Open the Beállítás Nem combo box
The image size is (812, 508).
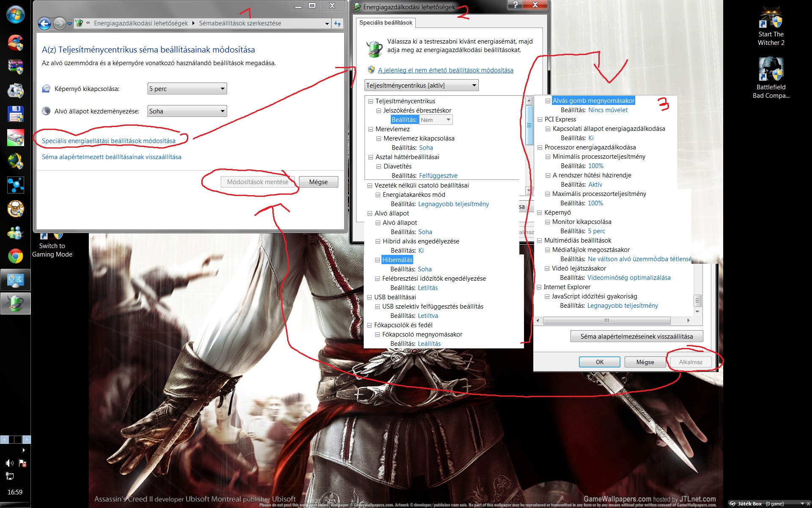(x=436, y=120)
